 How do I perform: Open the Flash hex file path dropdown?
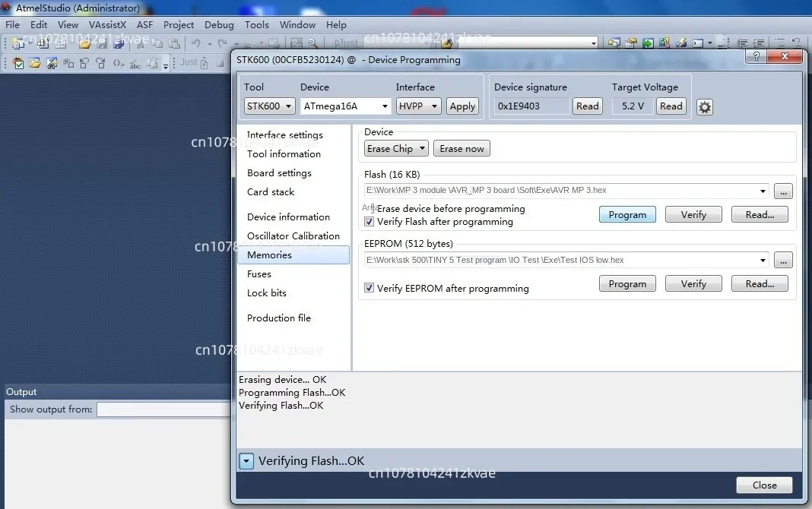click(x=763, y=191)
